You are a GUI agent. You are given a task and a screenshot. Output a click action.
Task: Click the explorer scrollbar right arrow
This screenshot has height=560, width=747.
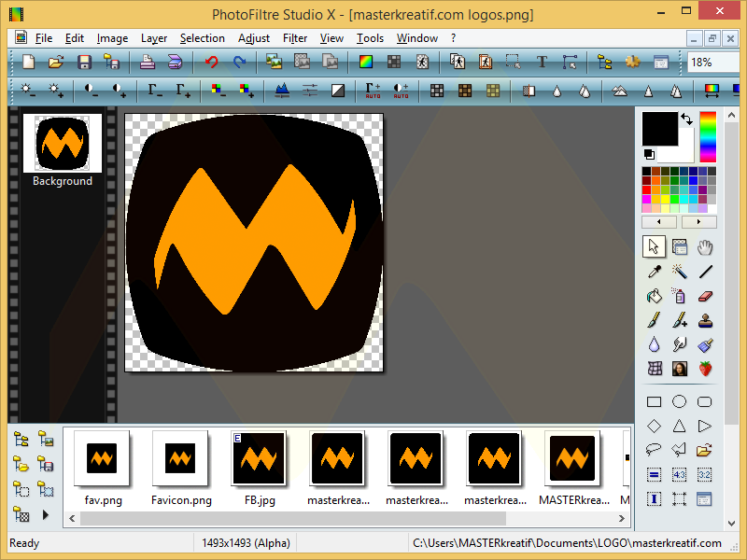pyautogui.click(x=622, y=518)
